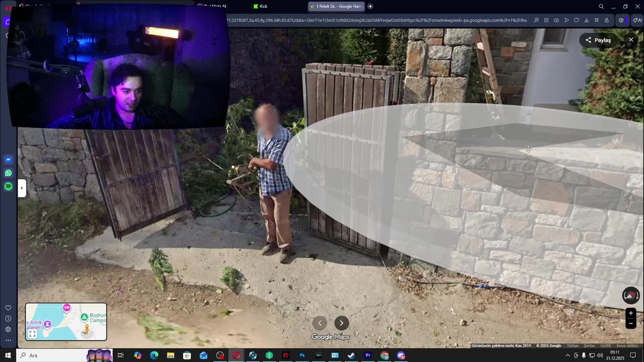Open browsing history clock in sidebar
This screenshot has height=362, width=644.
pyautogui.click(x=8, y=319)
